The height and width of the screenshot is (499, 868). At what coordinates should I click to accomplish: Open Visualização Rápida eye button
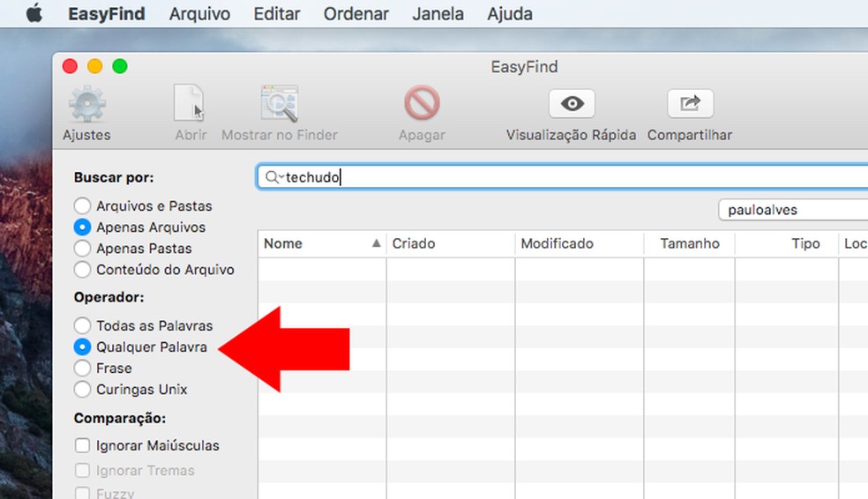coord(572,103)
